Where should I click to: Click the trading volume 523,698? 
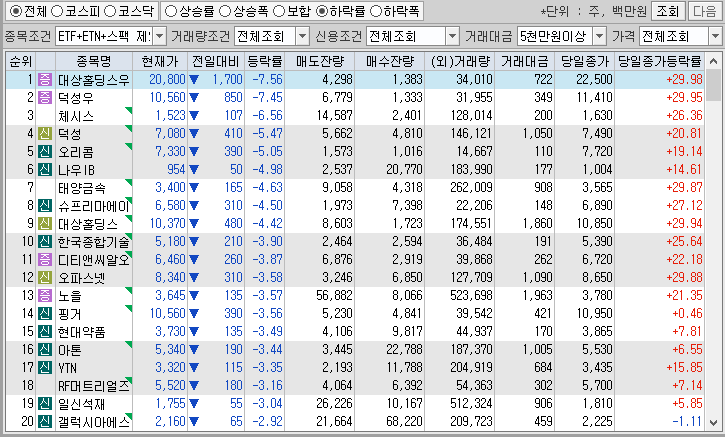(471, 295)
